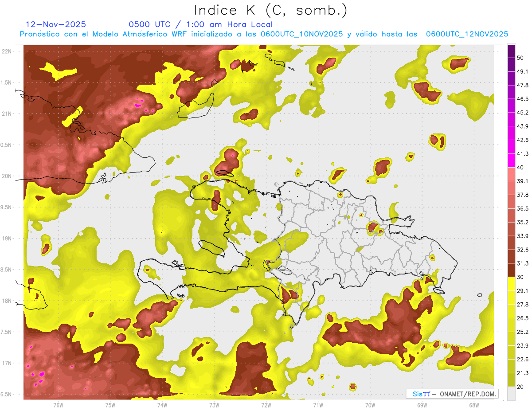532x411 pixels.
Task: Click the '73W' longitude axis label
Action: 214,405
